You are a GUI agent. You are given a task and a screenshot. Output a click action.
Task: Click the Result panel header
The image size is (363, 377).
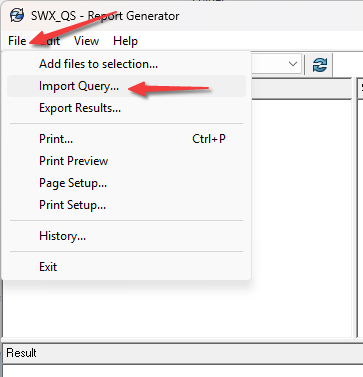183,353
